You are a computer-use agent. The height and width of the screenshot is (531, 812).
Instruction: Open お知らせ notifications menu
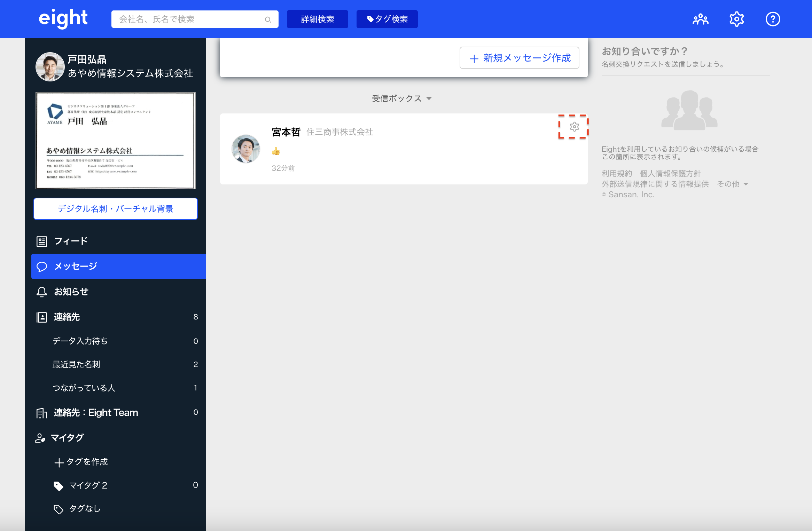pos(71,292)
